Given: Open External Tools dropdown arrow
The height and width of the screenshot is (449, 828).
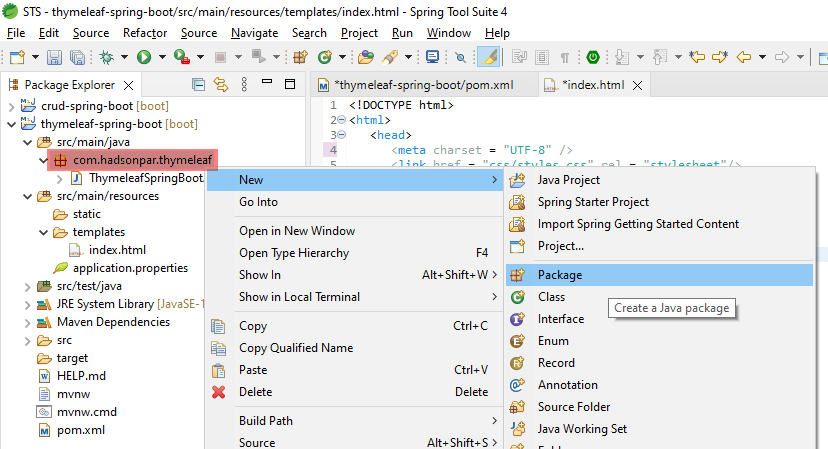Looking at the screenshot, I should tap(200, 57).
